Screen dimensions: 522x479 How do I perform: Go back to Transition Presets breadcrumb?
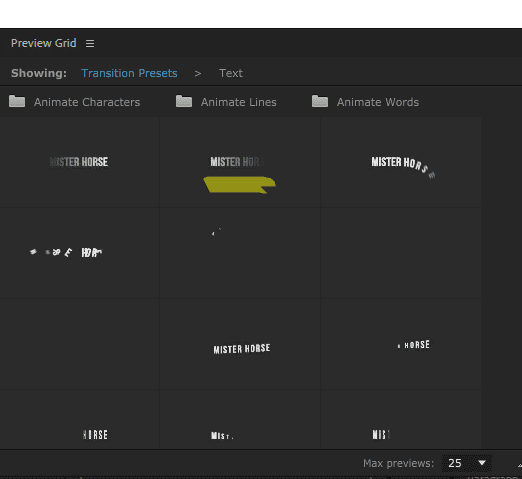129,73
